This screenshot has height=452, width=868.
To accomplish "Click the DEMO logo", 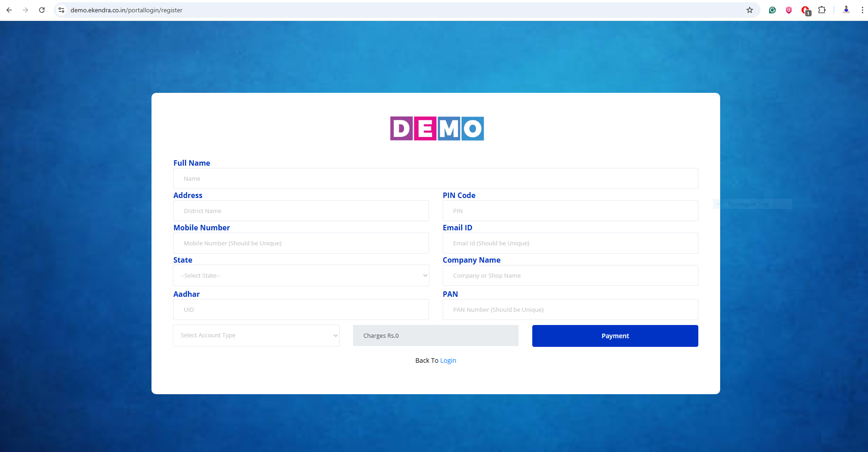I will 437,128.
